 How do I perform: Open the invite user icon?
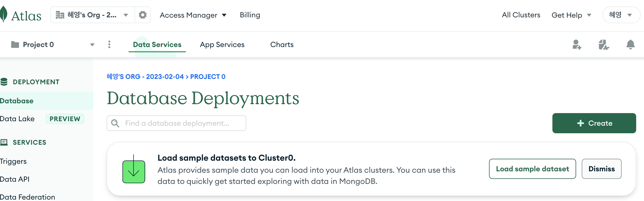coord(577,45)
